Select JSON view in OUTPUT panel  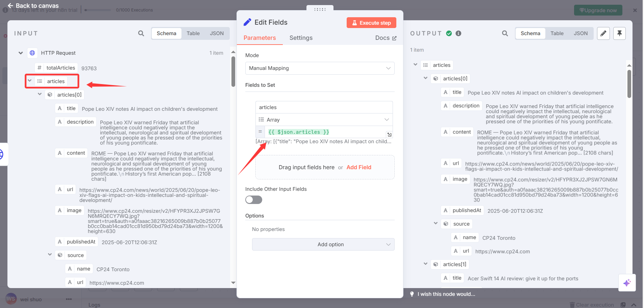coord(581,33)
